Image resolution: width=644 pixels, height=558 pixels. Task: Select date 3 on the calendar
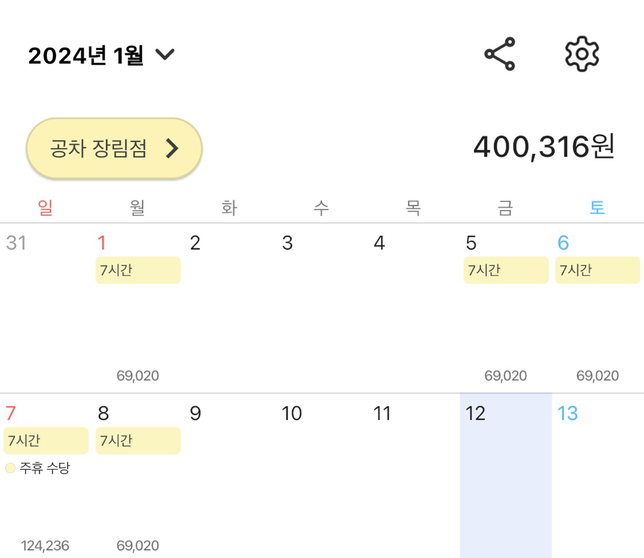pyautogui.click(x=287, y=243)
